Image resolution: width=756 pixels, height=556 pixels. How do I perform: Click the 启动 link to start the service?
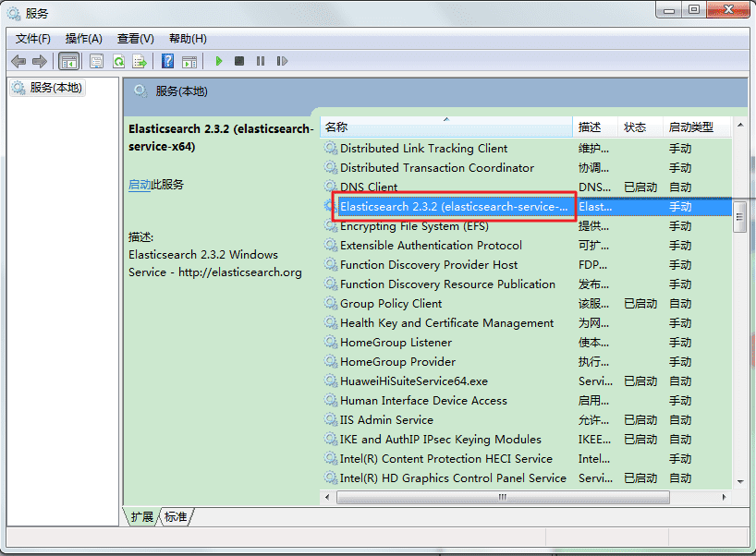(140, 185)
